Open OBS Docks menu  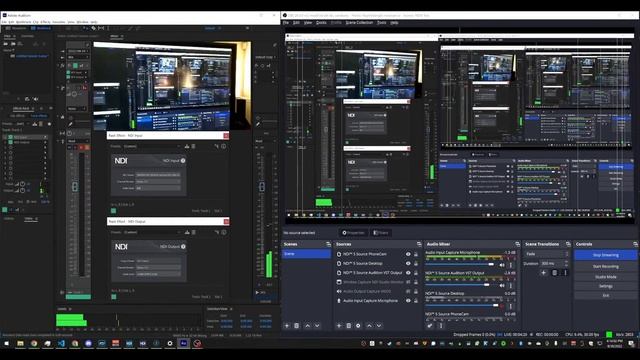point(321,23)
